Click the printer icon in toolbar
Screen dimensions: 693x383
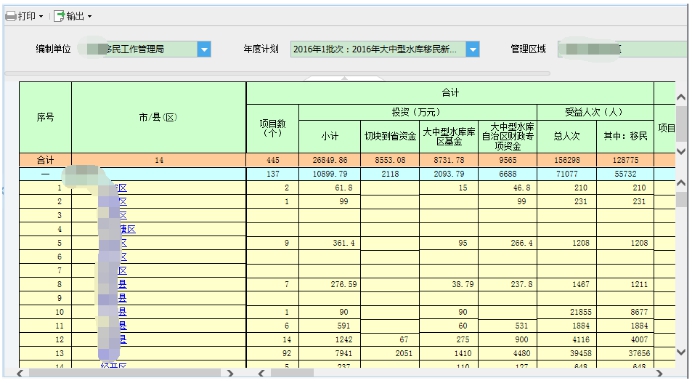click(x=11, y=16)
